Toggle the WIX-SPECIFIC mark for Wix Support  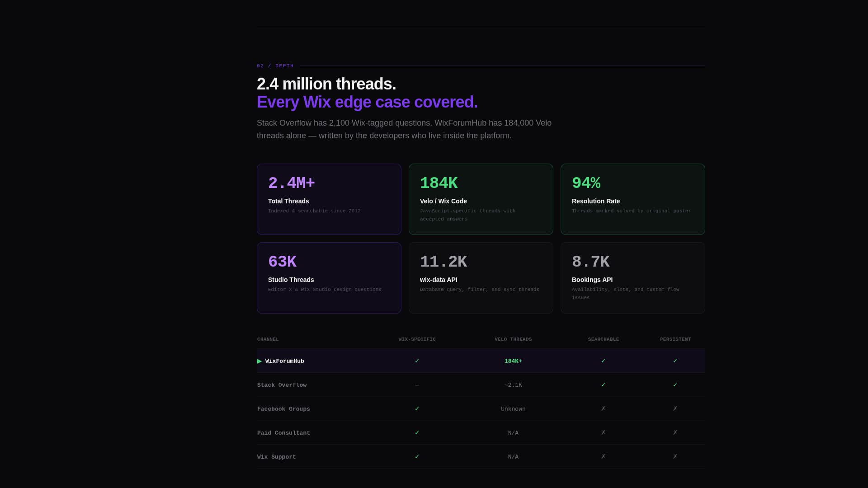coord(417,456)
